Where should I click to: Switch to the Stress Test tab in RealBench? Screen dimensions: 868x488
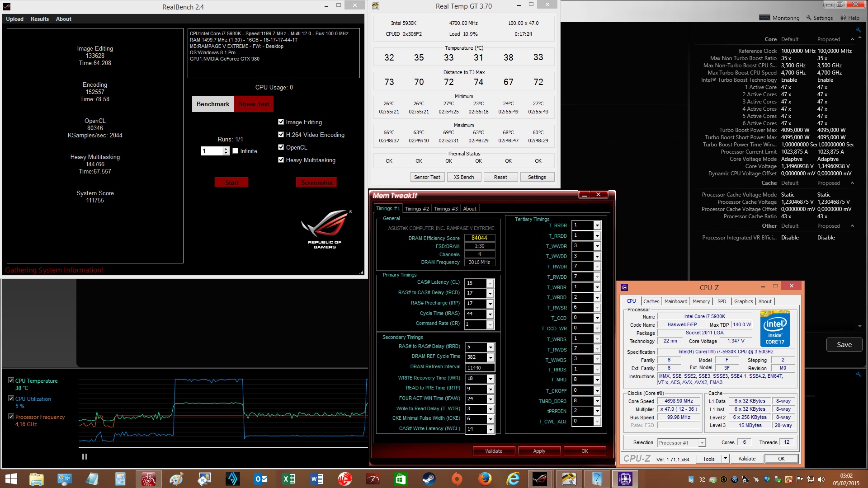pyautogui.click(x=254, y=104)
